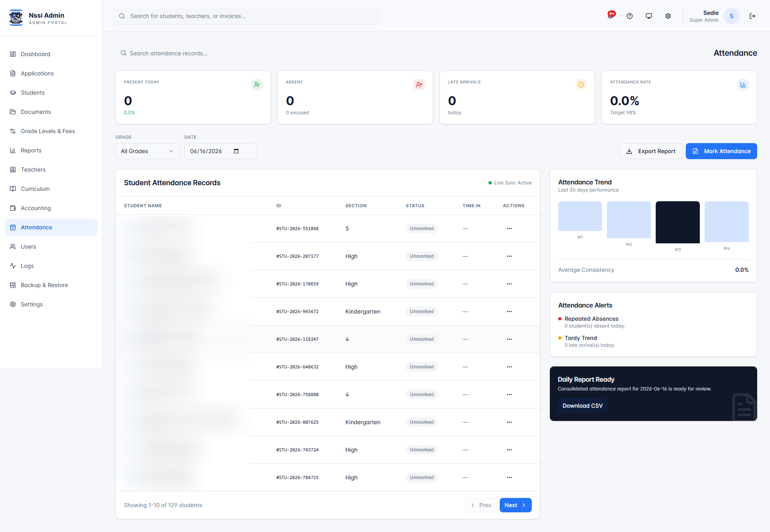Open actions menu for #STU-2026-207177
Viewport: 770px width, 532px height.
coord(509,256)
